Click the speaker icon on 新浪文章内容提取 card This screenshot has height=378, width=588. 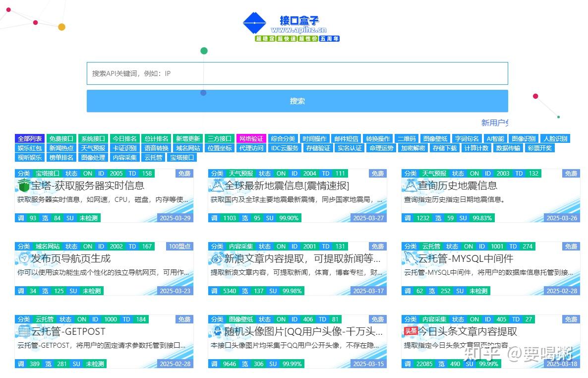[x=217, y=258]
